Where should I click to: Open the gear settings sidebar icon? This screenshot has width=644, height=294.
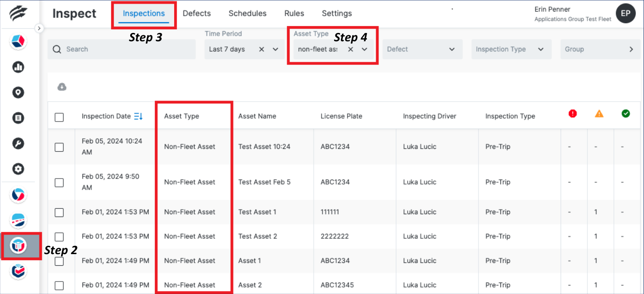pos(18,169)
